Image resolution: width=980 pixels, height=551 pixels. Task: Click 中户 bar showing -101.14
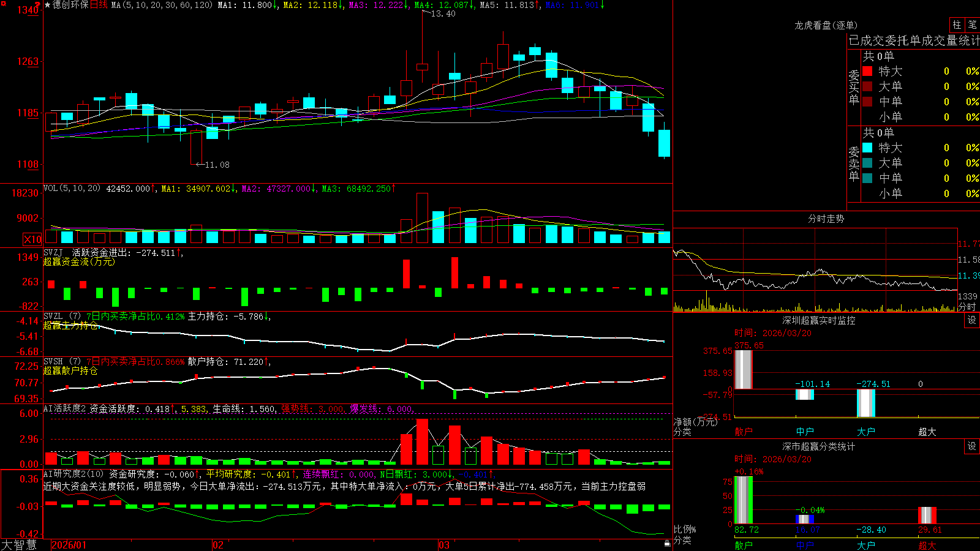coord(804,394)
